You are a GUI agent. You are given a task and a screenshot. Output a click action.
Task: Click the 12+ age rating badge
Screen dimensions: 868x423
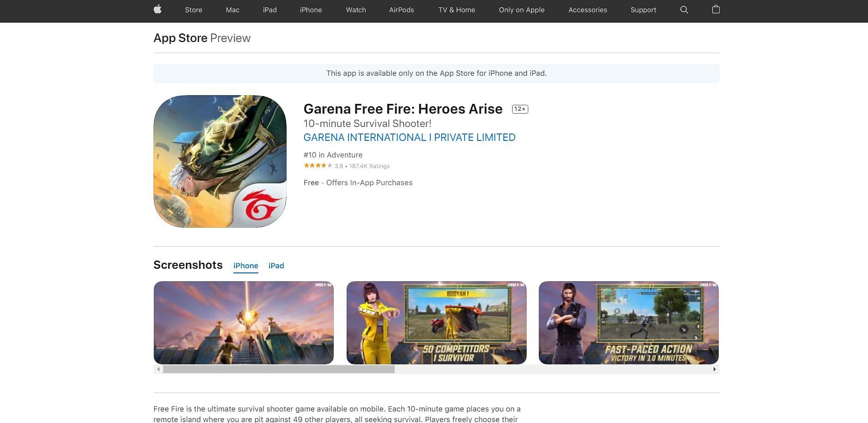point(520,109)
